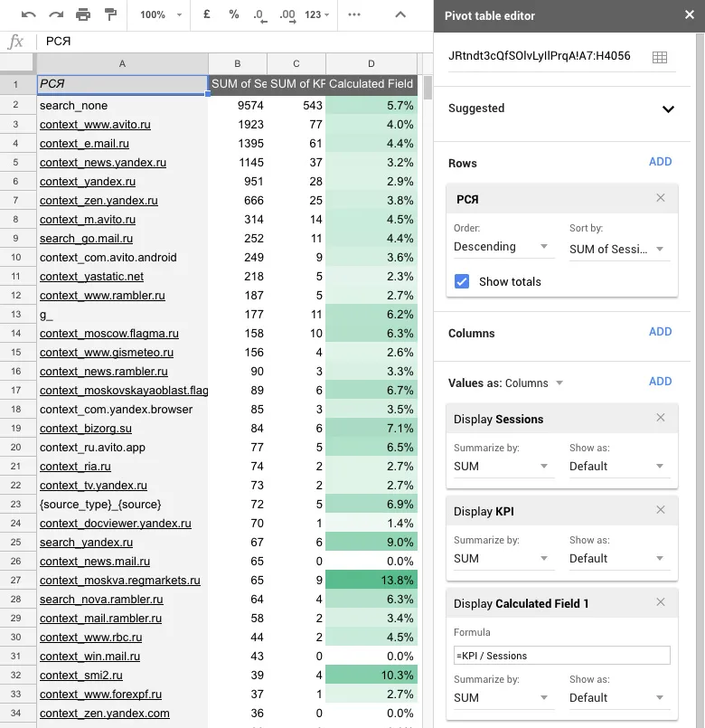Image resolution: width=705 pixels, height=728 pixels.
Task: Click the Redo icon in toolbar
Action: coord(56,14)
